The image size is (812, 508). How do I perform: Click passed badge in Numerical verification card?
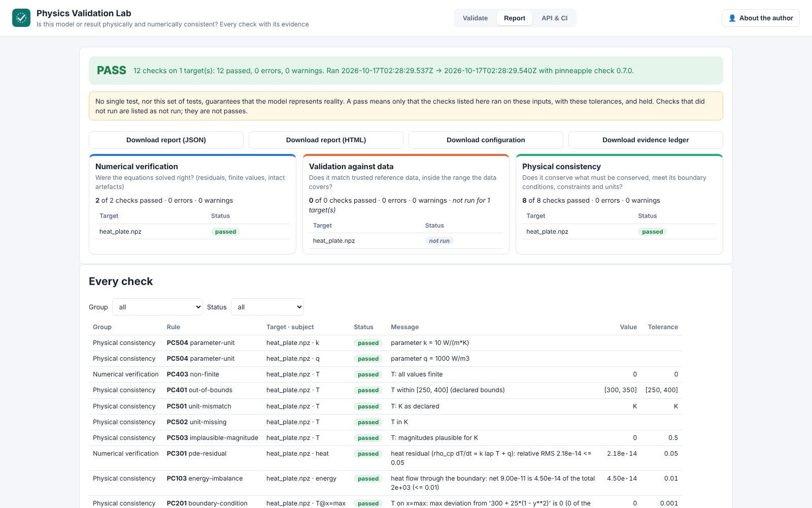[x=225, y=232]
